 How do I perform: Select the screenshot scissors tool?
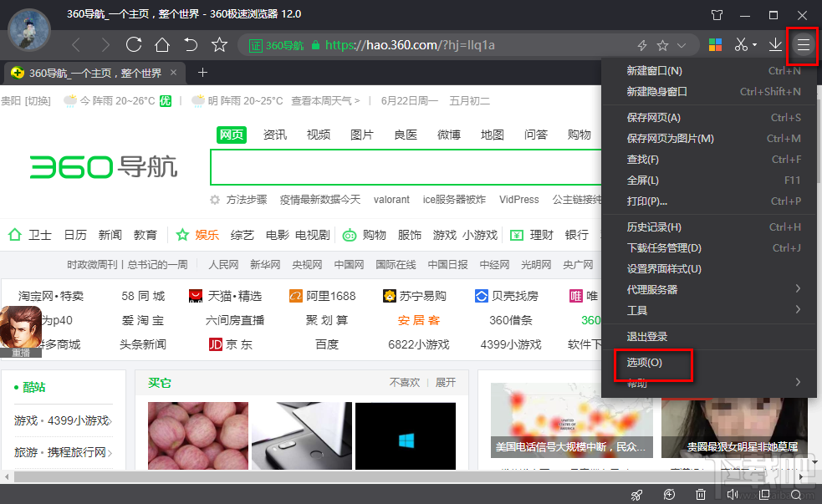point(743,44)
